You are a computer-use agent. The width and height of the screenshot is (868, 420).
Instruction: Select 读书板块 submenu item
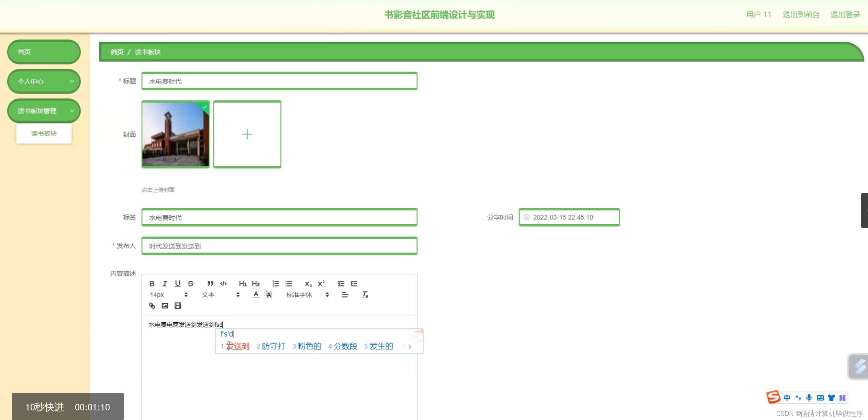click(x=44, y=133)
